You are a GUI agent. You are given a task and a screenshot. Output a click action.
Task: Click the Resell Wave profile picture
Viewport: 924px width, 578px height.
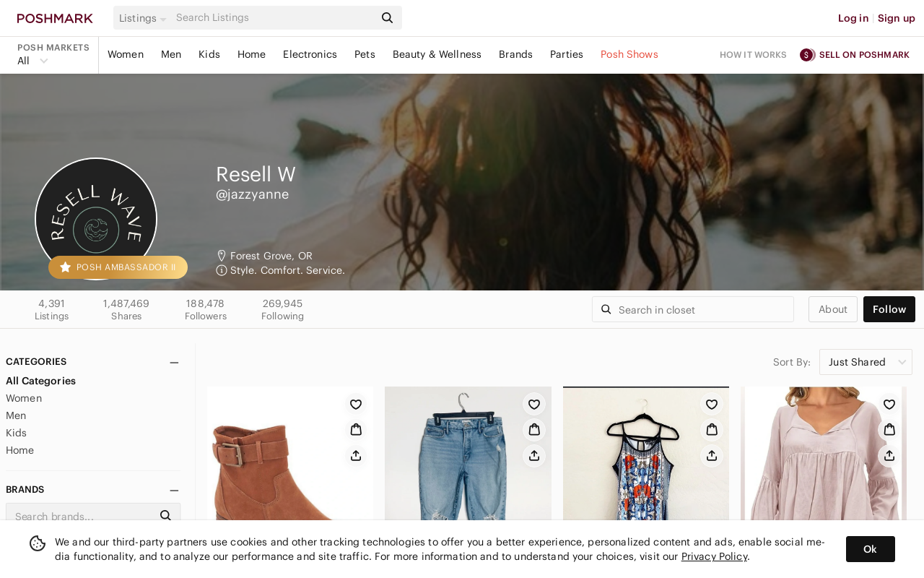click(96, 219)
